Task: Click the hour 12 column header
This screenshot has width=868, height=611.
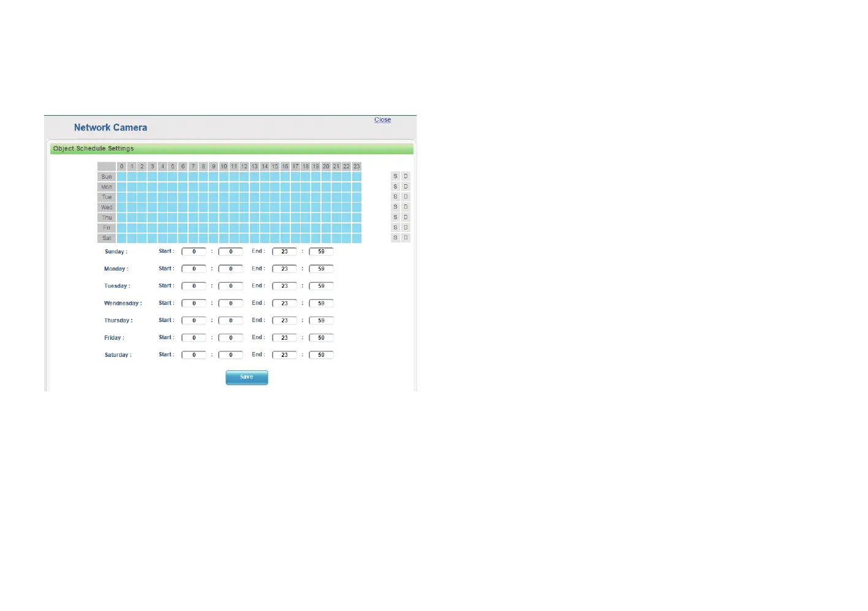Action: click(x=244, y=167)
